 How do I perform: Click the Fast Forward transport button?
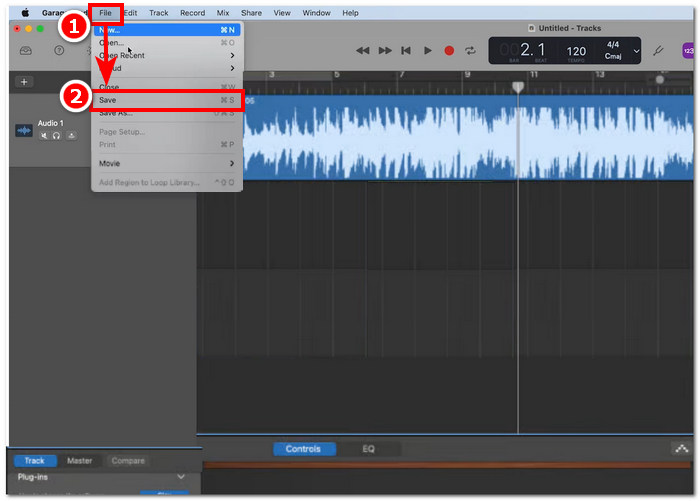coord(385,50)
